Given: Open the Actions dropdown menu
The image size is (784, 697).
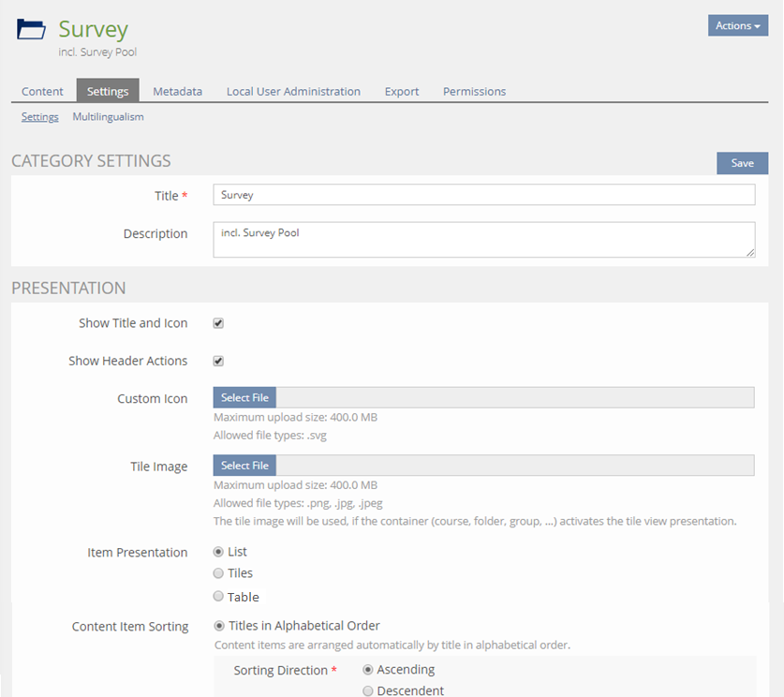Looking at the screenshot, I should [x=737, y=25].
